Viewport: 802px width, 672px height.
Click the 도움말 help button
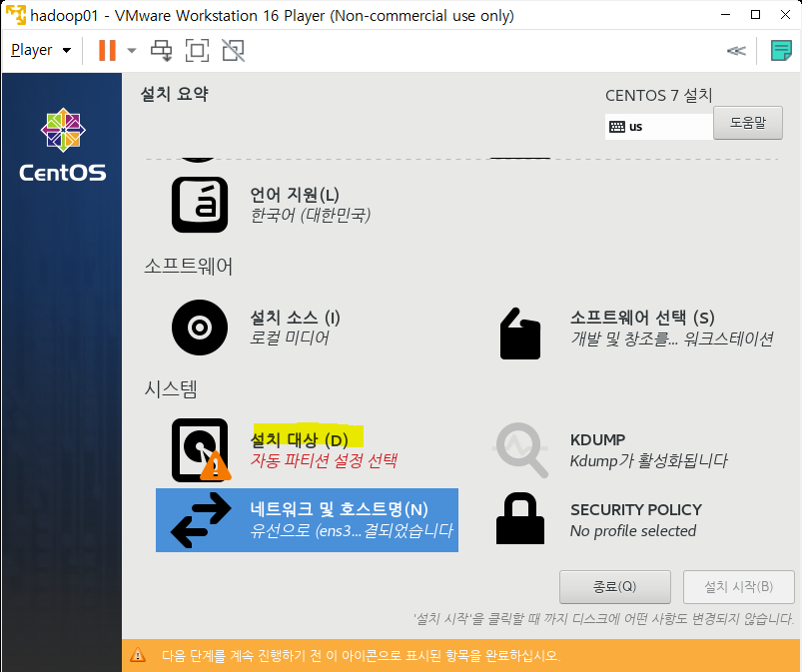pyautogui.click(x=748, y=123)
